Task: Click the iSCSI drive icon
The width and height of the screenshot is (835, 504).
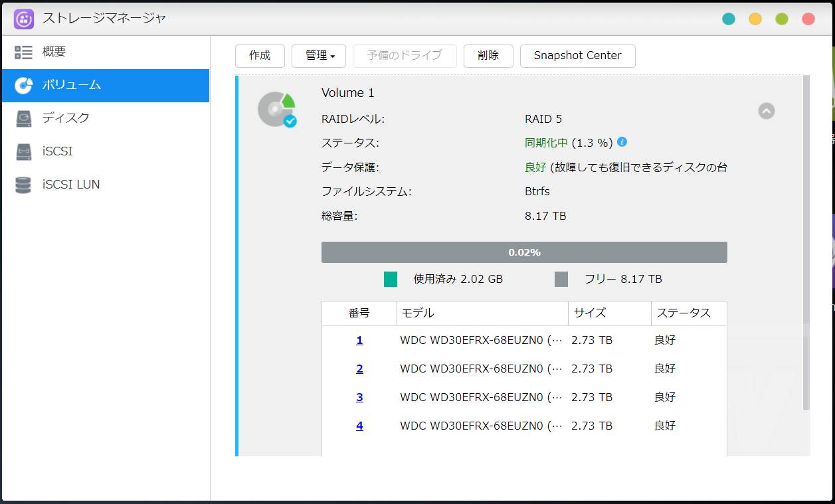Action: point(24,151)
